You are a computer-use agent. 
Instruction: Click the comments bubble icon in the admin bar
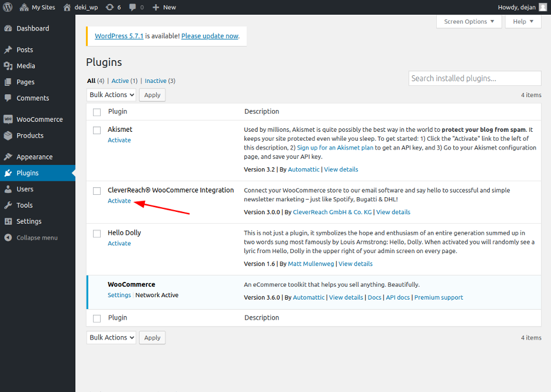click(133, 7)
